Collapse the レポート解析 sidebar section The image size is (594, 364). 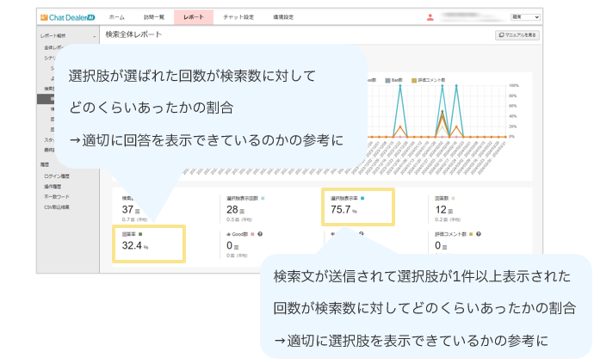click(x=94, y=36)
